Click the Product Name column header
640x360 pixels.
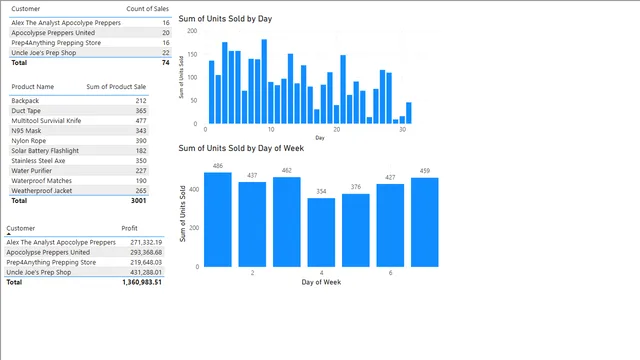tap(33, 87)
